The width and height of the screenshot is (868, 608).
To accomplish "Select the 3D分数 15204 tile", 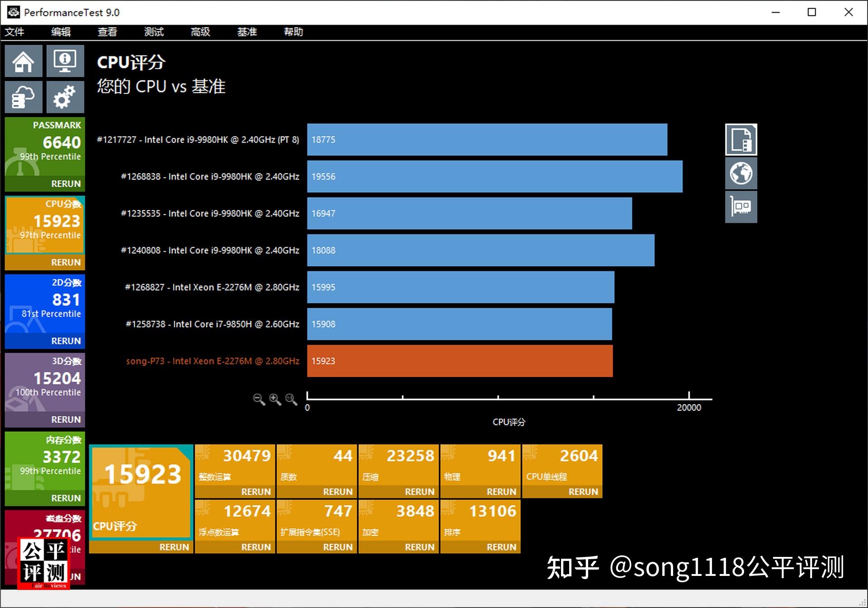I will point(45,382).
